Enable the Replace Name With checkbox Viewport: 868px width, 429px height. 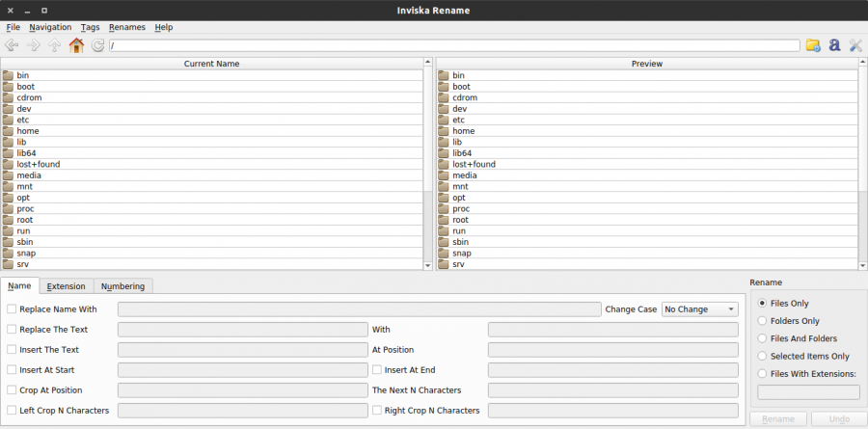coord(12,308)
